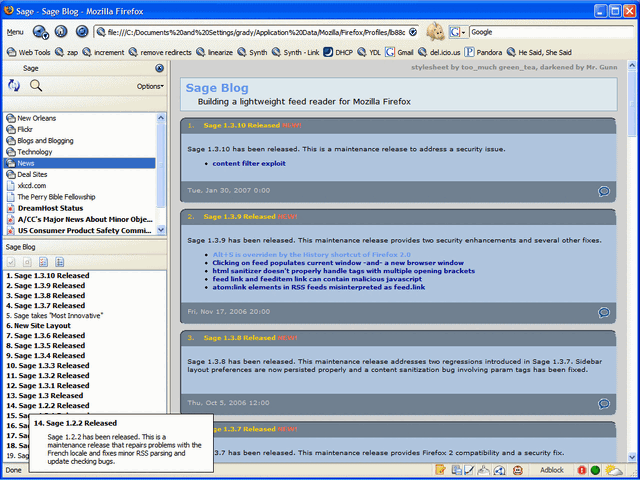Click the zap bookmarklet
Image resolution: width=640 pixels, height=480 pixels.
click(x=67, y=52)
